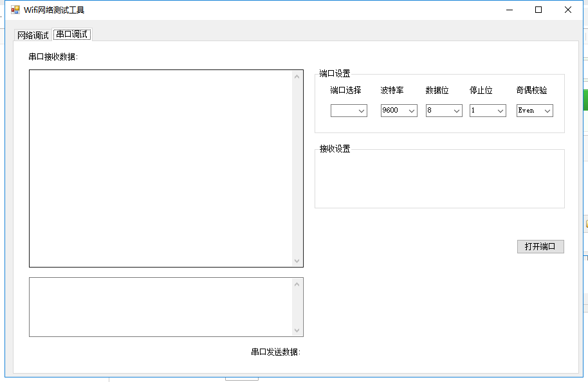
Task: Expand the 停止位 dropdown showing 1
Action: (x=488, y=111)
